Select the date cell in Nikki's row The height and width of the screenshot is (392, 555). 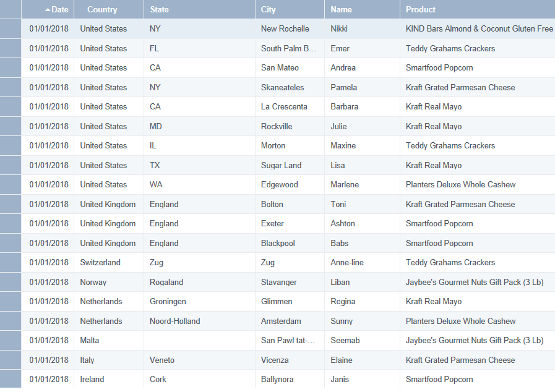[48, 28]
